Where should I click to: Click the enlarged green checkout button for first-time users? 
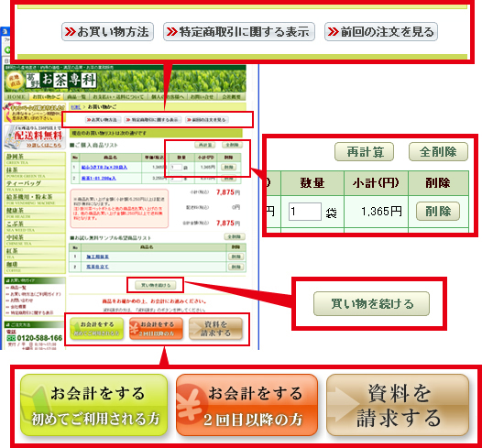(94, 405)
